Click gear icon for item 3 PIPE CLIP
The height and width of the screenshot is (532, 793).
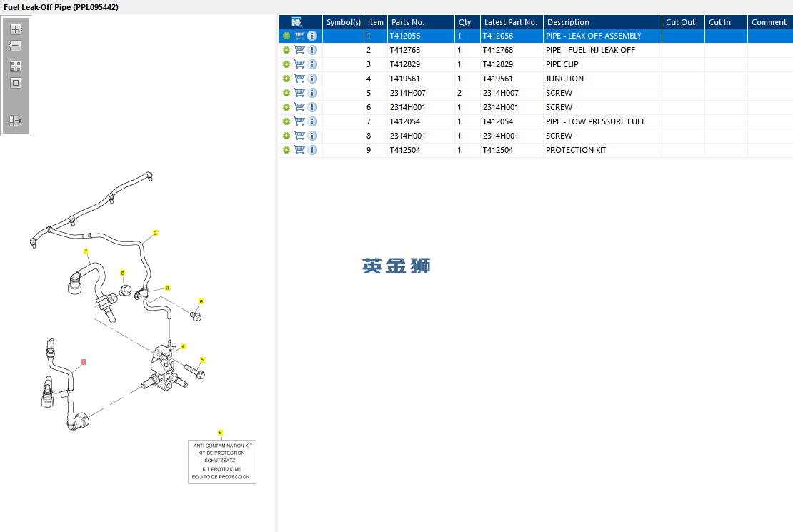[x=286, y=64]
